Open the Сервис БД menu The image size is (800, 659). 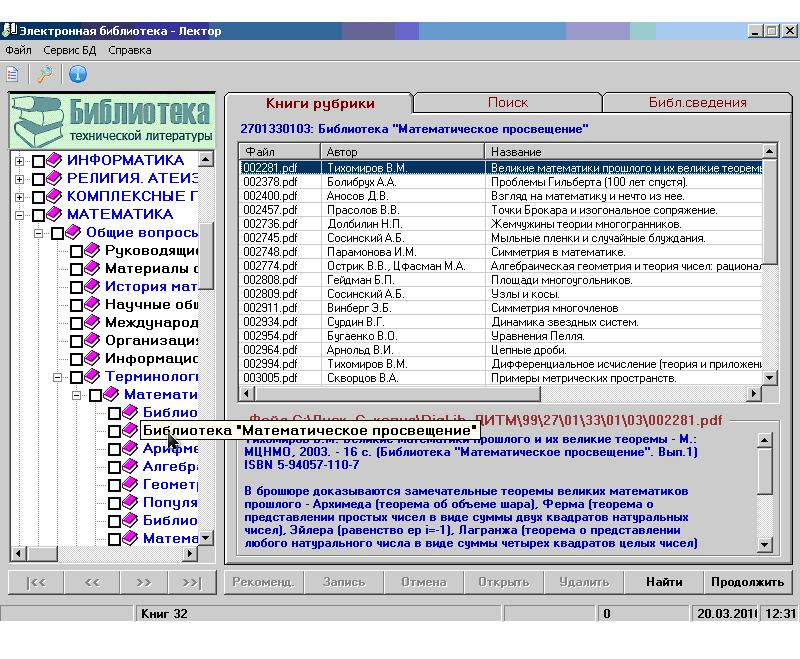pyautogui.click(x=69, y=50)
